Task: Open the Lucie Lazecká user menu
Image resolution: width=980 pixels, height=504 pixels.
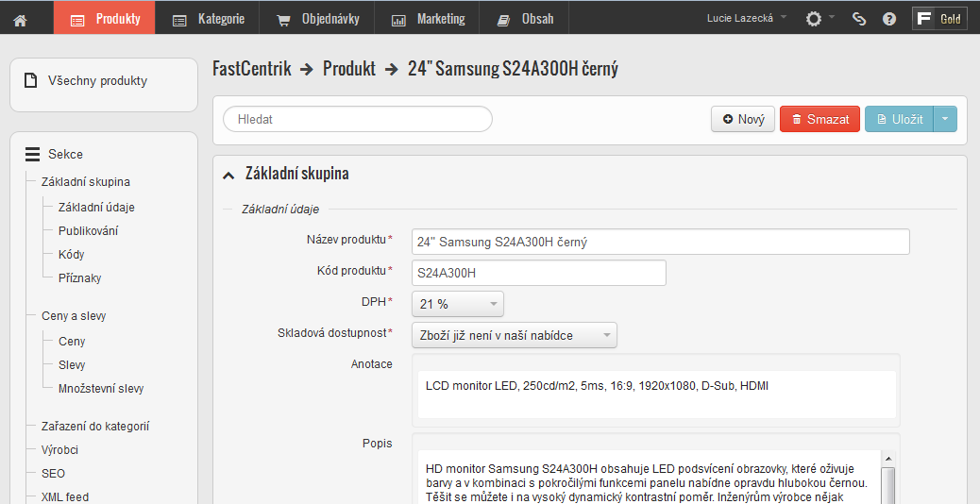Action: tap(746, 18)
